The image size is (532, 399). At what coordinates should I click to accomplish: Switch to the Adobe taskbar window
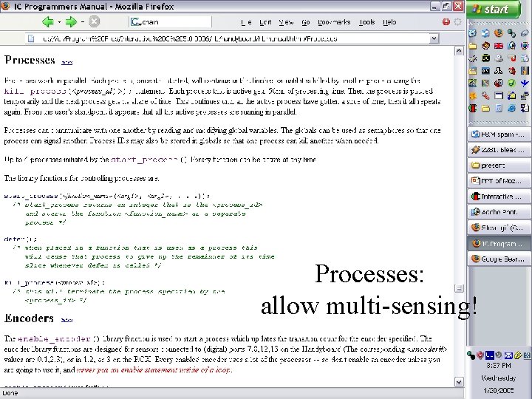pyautogui.click(x=499, y=212)
